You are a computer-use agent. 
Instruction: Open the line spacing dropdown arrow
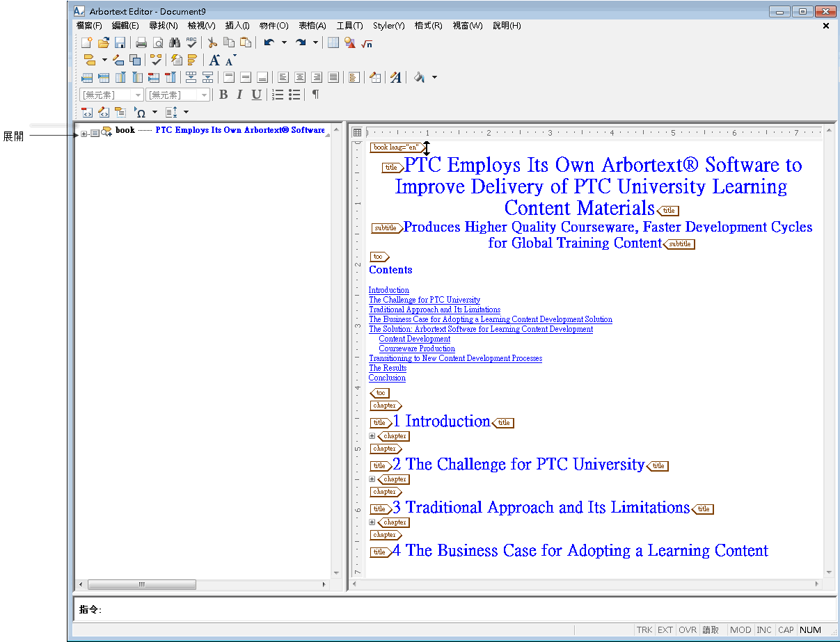click(186, 112)
